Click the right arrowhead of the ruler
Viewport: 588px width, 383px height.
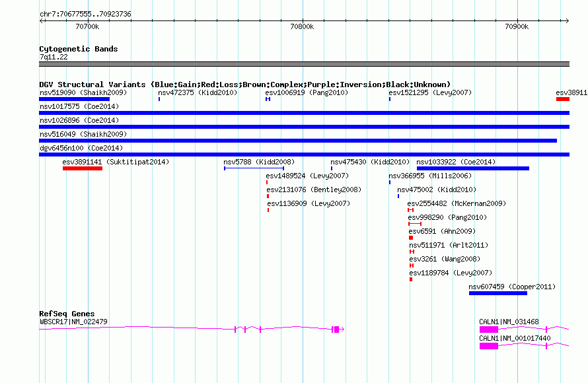coord(567,20)
